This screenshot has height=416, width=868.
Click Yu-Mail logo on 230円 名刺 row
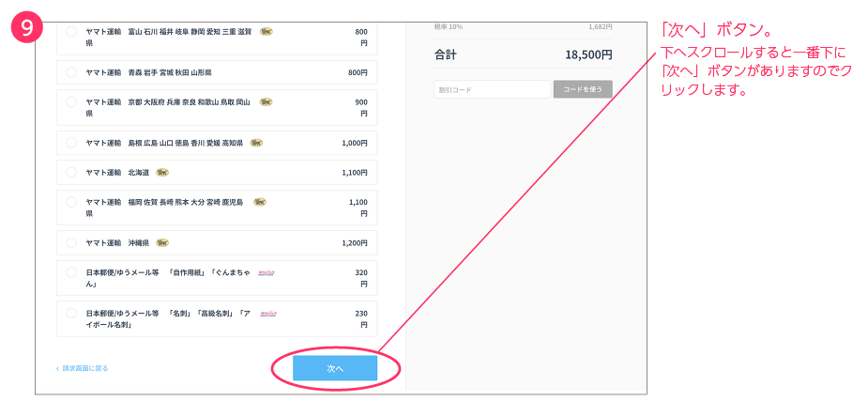[267, 314]
